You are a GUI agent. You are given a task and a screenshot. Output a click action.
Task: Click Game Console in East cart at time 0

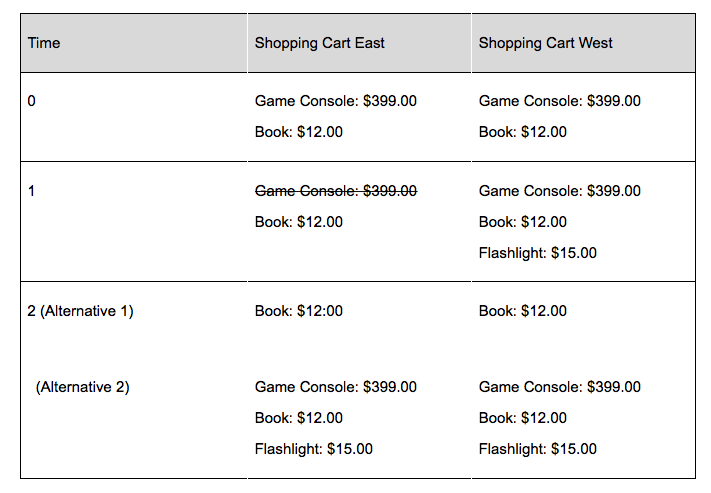[335, 101]
